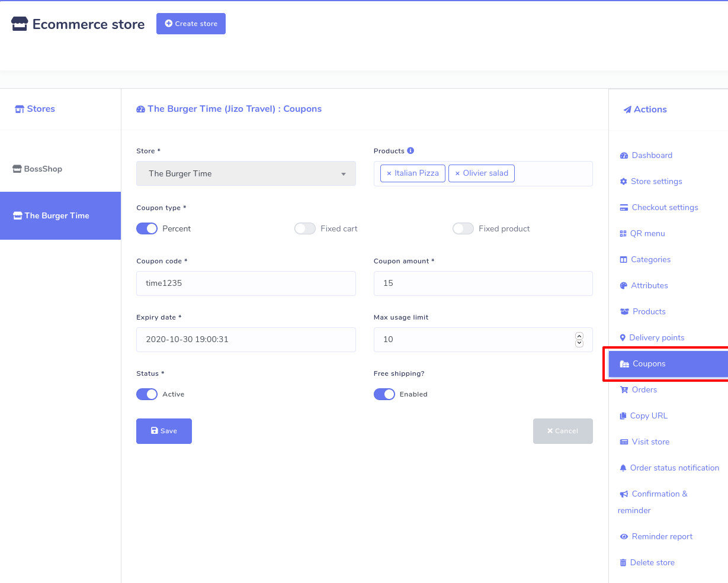Enable the Fixed cart coupon type
The width and height of the screenshot is (728, 583).
pyautogui.click(x=305, y=228)
